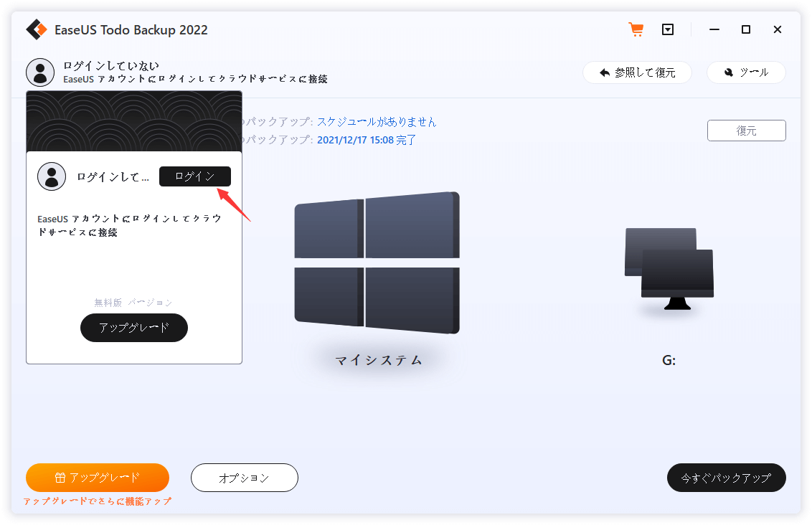812x525 pixels.
Task: Start 今すぐバックアップ (Backup Now)
Action: (726, 477)
